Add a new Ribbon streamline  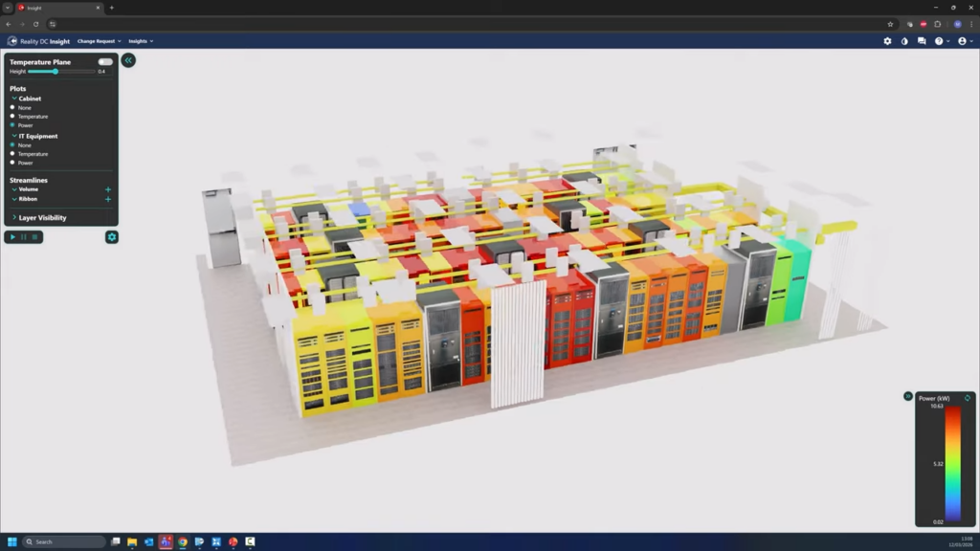(108, 199)
